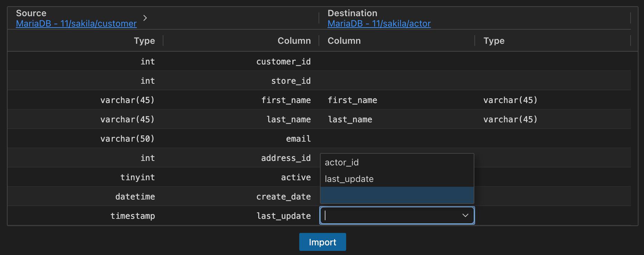Open the MariaDB - 11/sakila/customer source link
The height and width of the screenshot is (255, 644).
[76, 23]
